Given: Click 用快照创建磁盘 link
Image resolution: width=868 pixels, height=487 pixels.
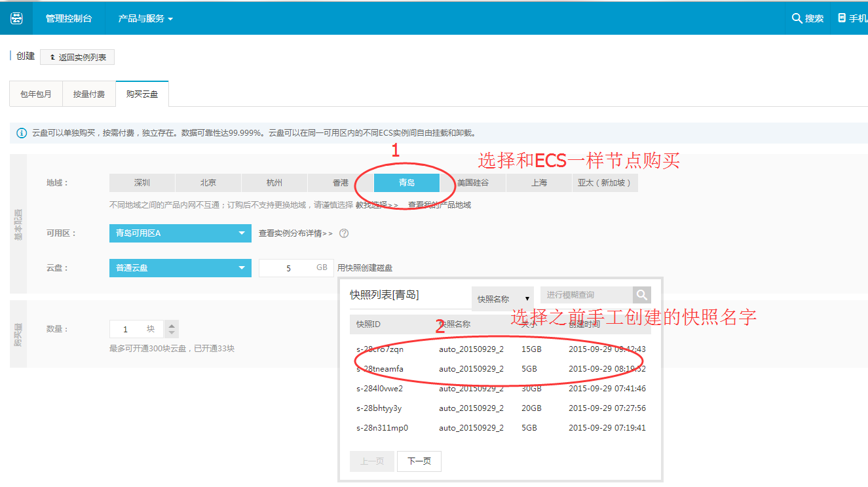Looking at the screenshot, I should (x=365, y=268).
